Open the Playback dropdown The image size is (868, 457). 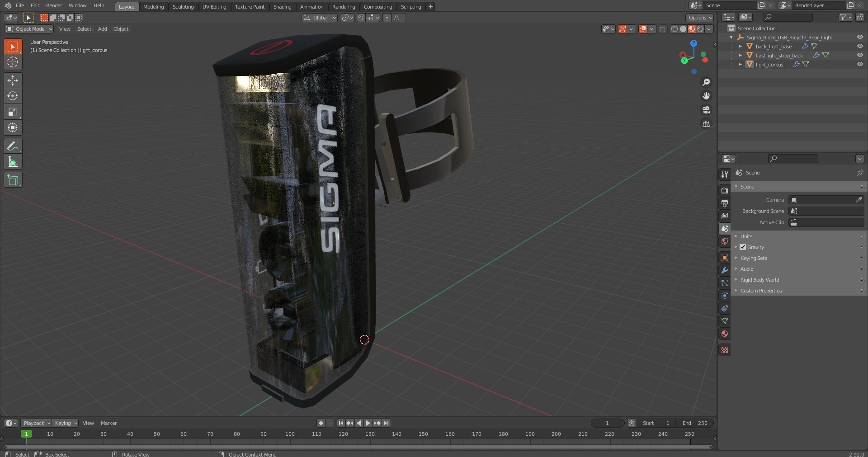[36, 423]
